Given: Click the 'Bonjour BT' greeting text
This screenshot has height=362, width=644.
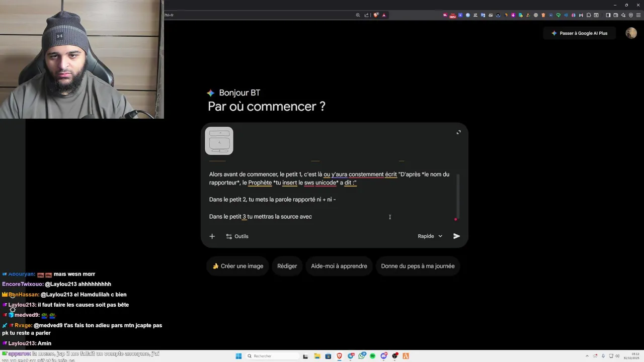Looking at the screenshot, I should (x=239, y=93).
